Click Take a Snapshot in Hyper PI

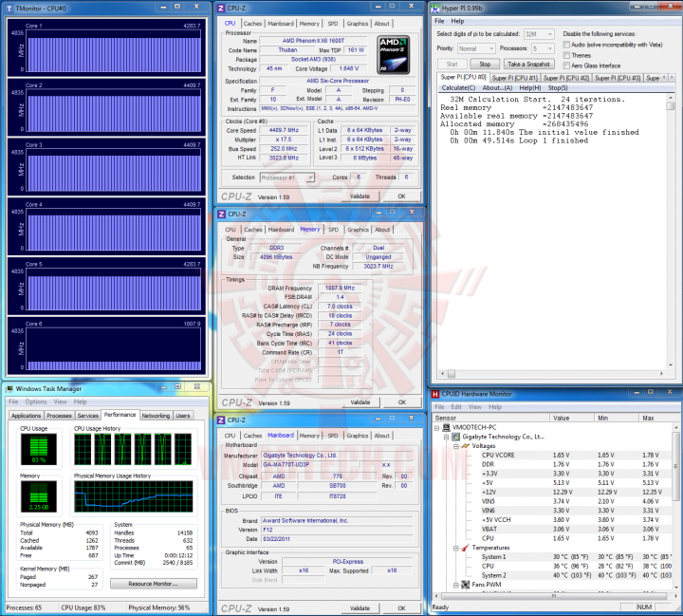pos(528,65)
